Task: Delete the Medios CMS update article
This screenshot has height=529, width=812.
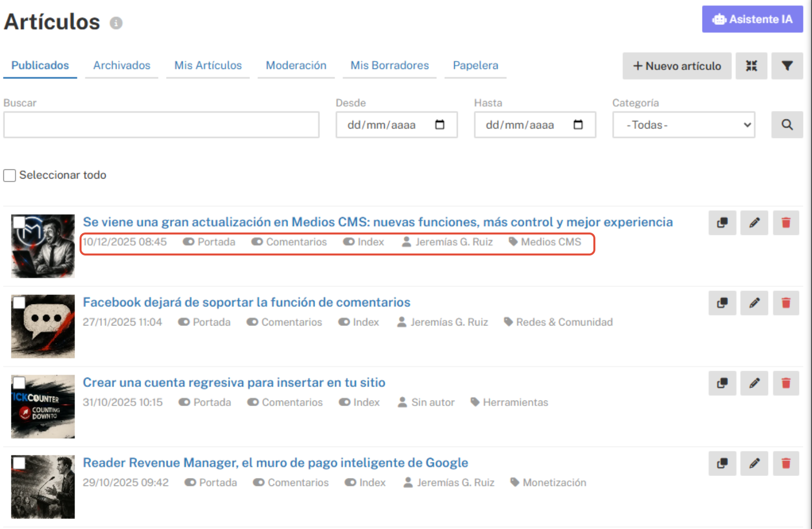Action: [x=786, y=222]
